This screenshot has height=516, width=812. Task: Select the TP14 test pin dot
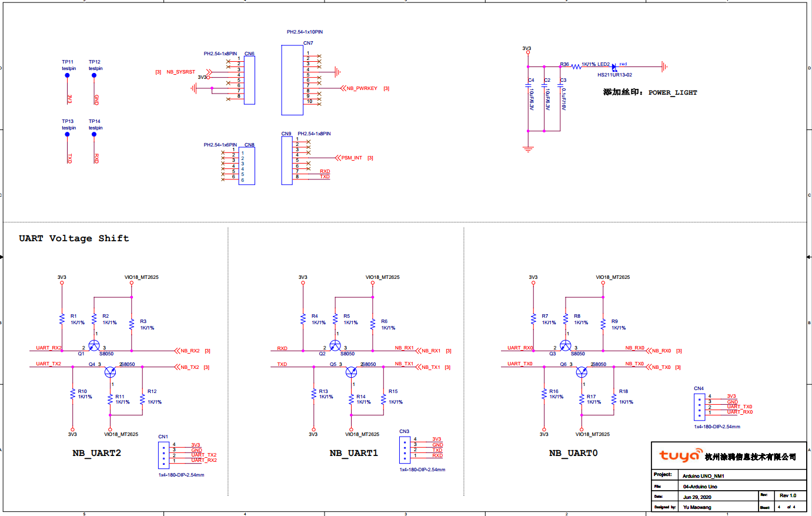[x=94, y=134]
